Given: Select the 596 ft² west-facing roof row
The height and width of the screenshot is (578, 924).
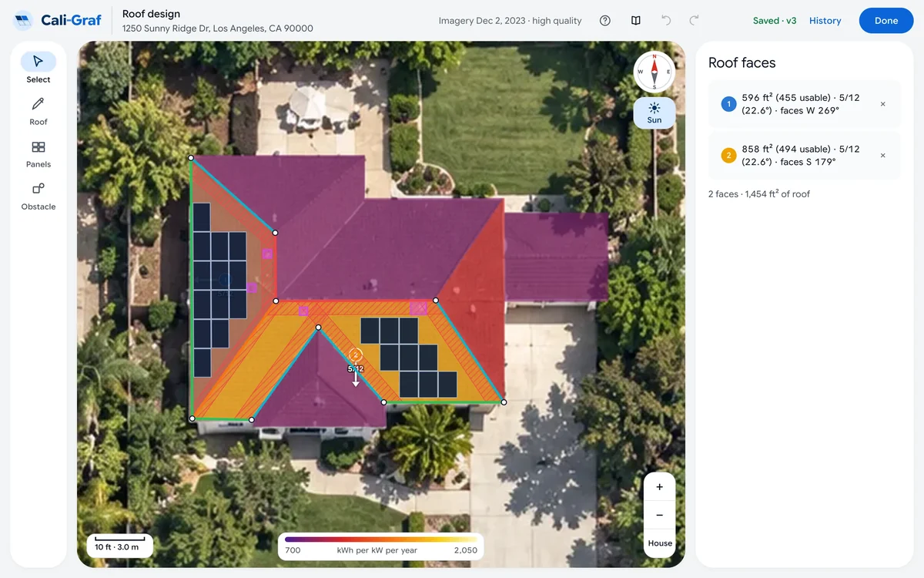Looking at the screenshot, I should 804,104.
